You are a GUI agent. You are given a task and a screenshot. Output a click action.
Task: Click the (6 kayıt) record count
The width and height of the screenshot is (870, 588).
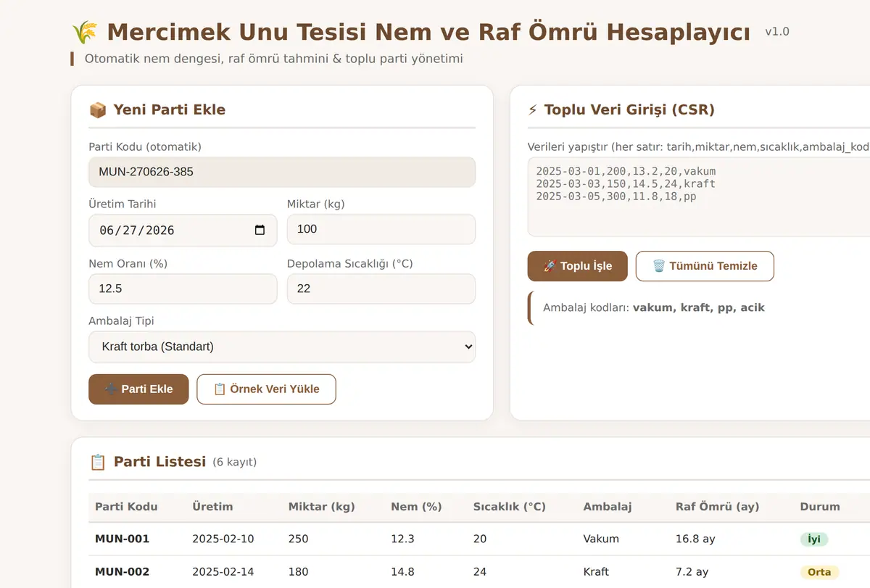pos(235,462)
